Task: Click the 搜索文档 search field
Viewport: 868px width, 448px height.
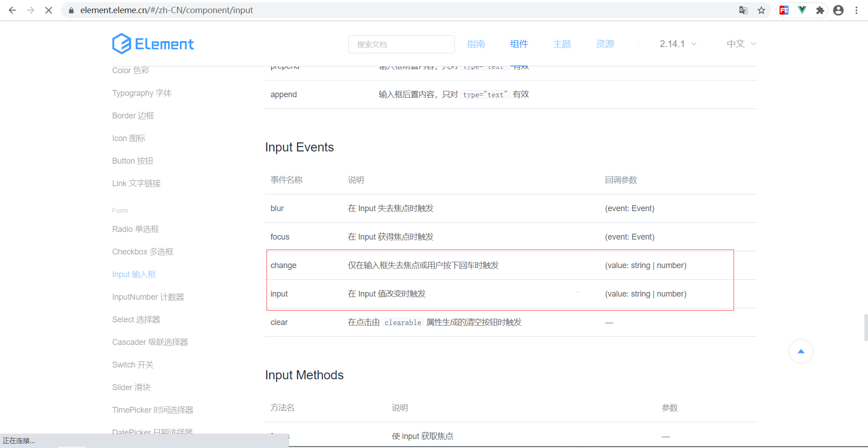Action: pyautogui.click(x=401, y=44)
